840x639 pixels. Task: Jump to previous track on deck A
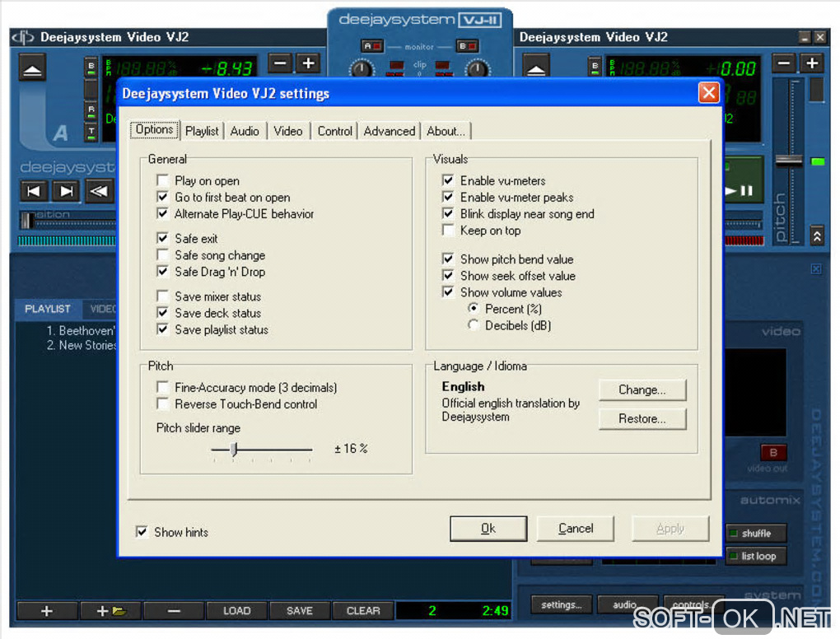pyautogui.click(x=34, y=191)
